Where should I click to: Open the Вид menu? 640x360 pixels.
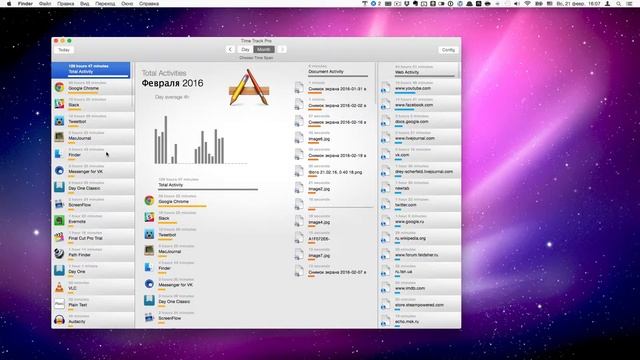pyautogui.click(x=84, y=4)
